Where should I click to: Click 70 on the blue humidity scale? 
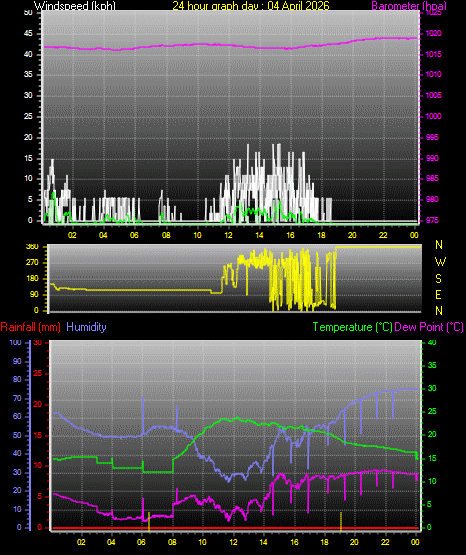click(17, 398)
